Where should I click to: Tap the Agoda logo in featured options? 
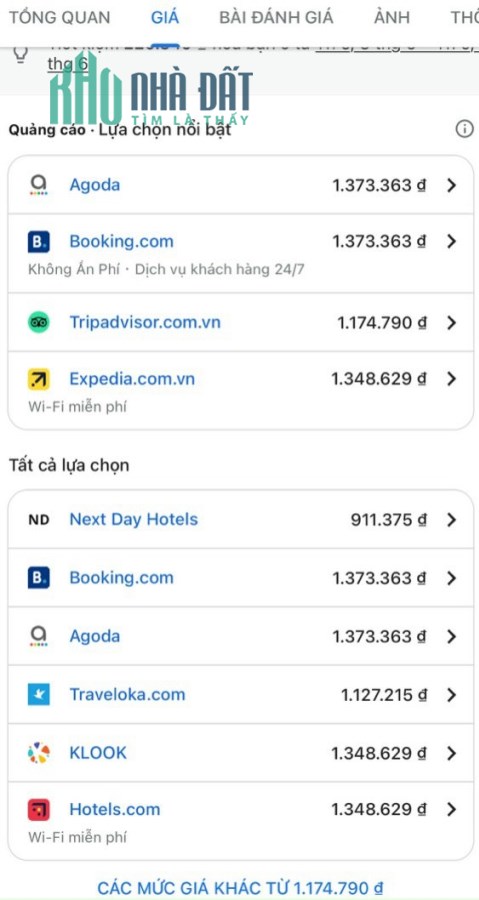(x=38, y=185)
